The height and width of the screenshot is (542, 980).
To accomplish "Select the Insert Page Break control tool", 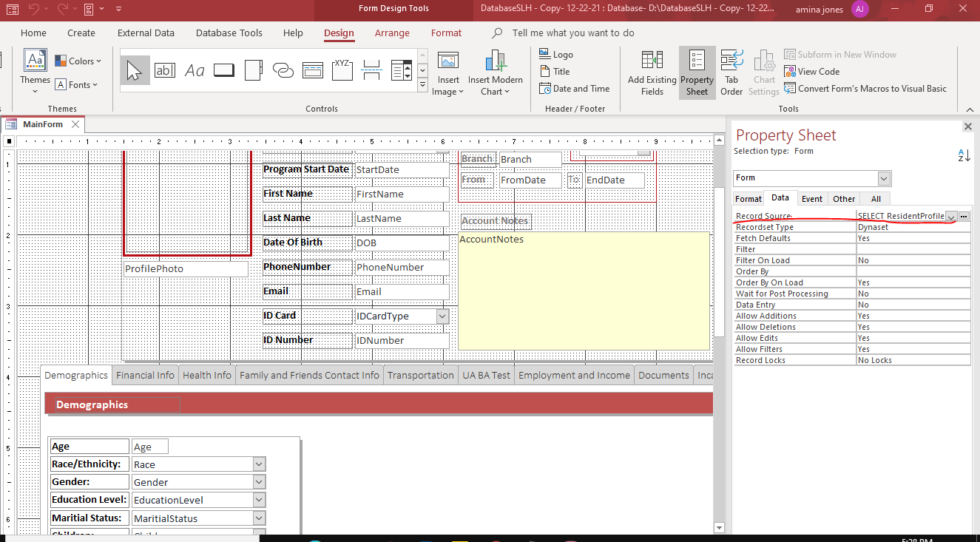I will 372,70.
